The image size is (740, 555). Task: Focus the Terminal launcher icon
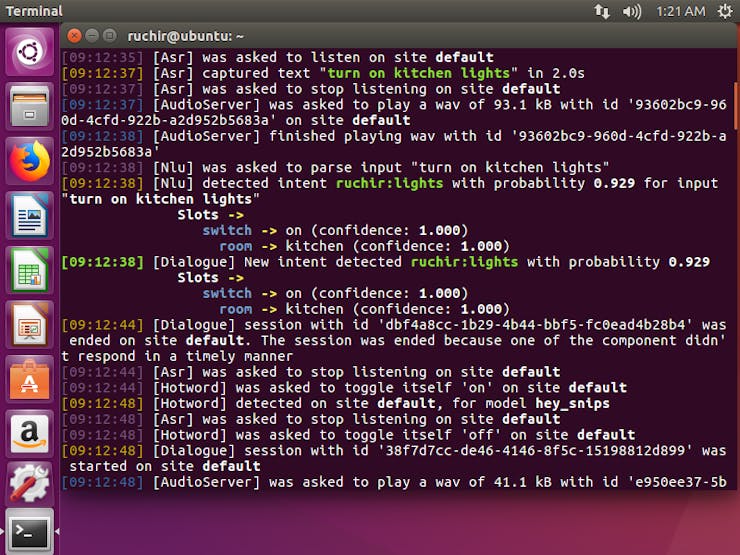29,532
